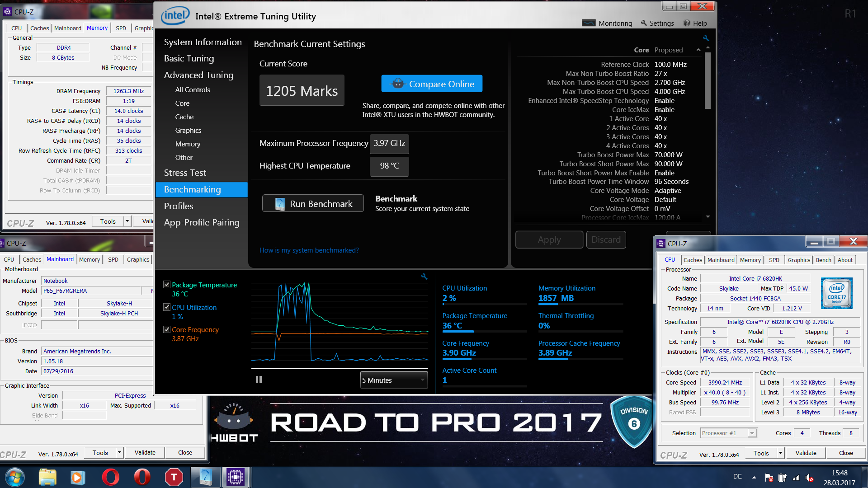This screenshot has width=868, height=488.
Task: Select Stress Test in the XTU sidebar
Action: 185,173
